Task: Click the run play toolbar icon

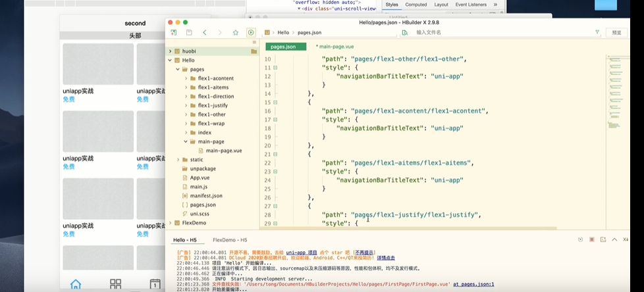Action: [x=250, y=32]
